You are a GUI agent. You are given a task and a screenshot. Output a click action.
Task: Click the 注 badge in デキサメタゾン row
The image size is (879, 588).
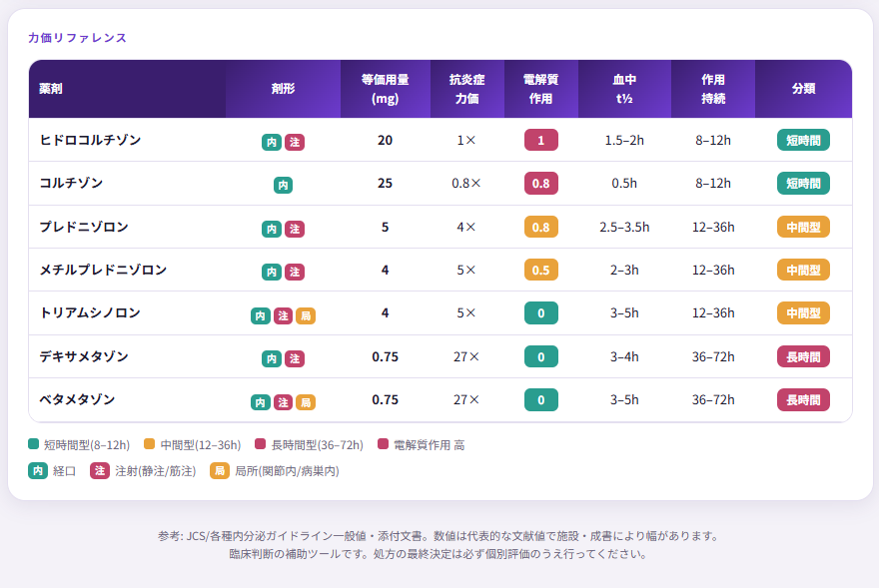295,358
